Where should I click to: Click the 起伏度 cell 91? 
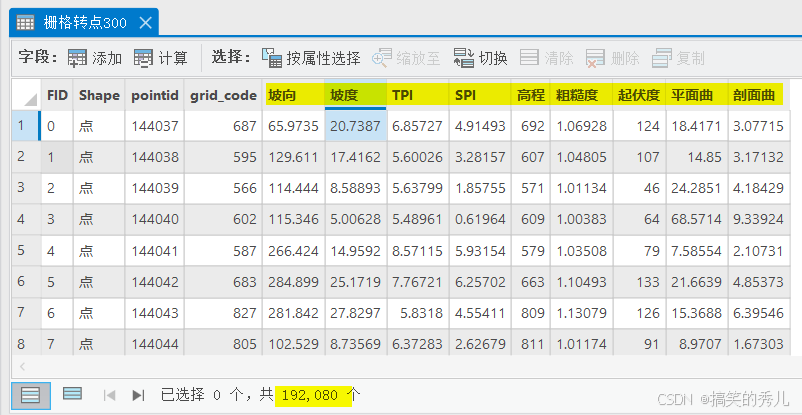click(x=639, y=343)
